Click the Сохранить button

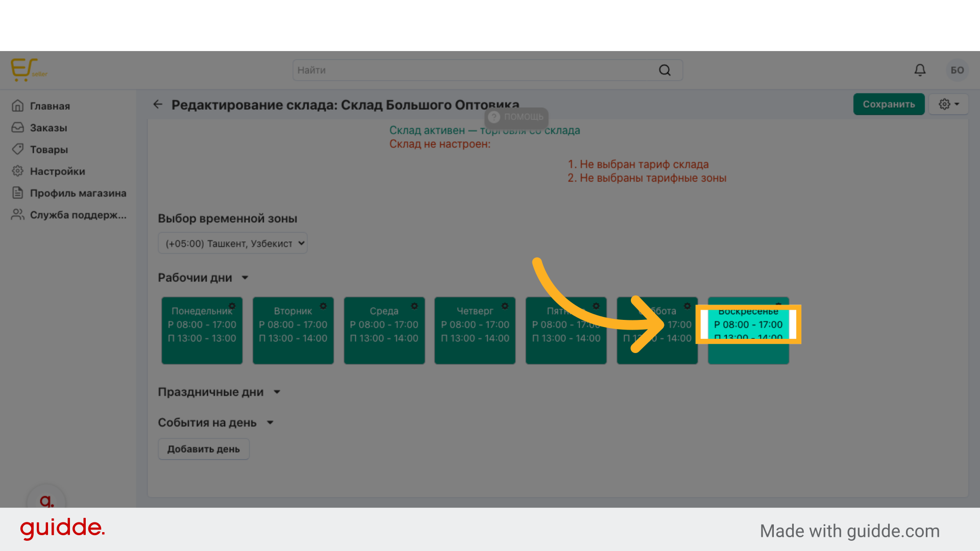pos(889,104)
